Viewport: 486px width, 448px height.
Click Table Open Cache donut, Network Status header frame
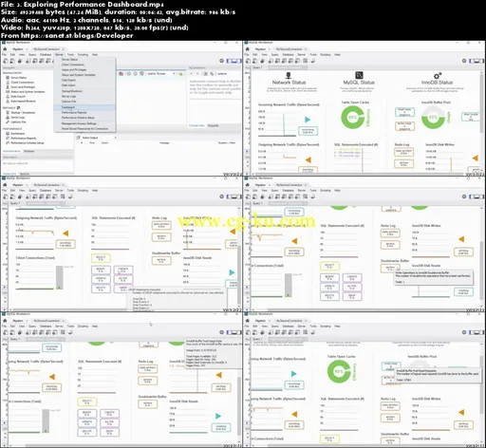coord(353,117)
